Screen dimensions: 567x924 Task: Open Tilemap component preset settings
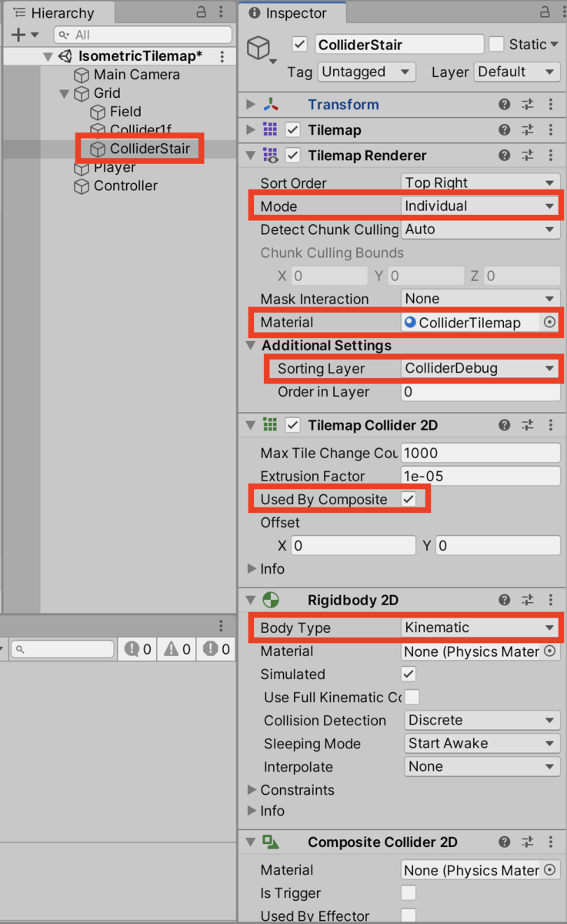(x=528, y=130)
